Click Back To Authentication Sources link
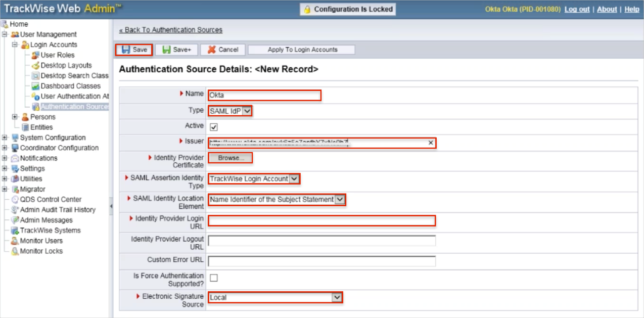644x318 pixels. pyautogui.click(x=171, y=30)
